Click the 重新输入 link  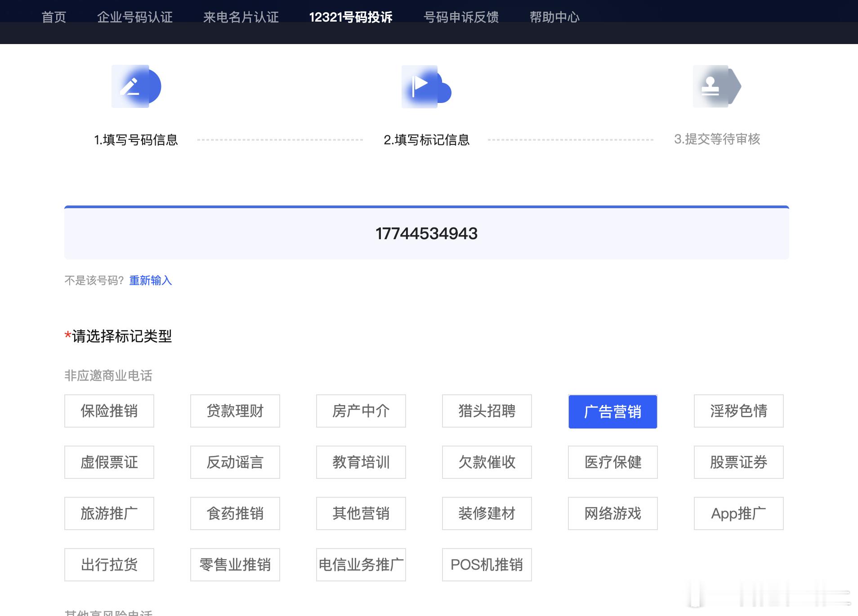pos(151,281)
